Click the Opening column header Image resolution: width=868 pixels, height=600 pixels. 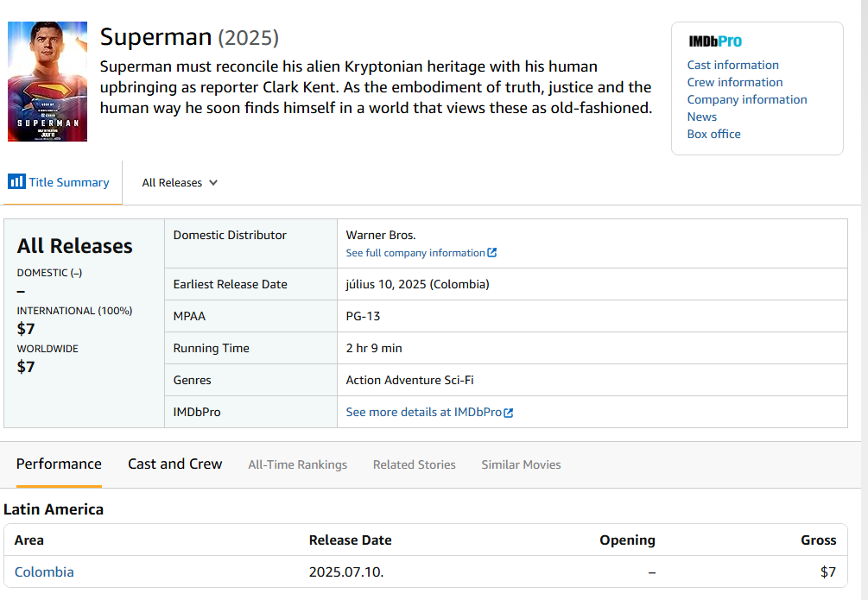[627, 540]
